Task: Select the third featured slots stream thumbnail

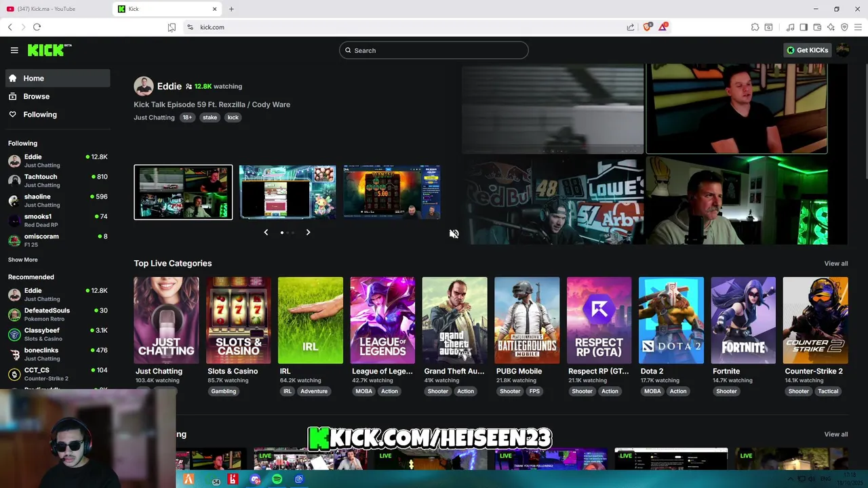Action: click(392, 192)
